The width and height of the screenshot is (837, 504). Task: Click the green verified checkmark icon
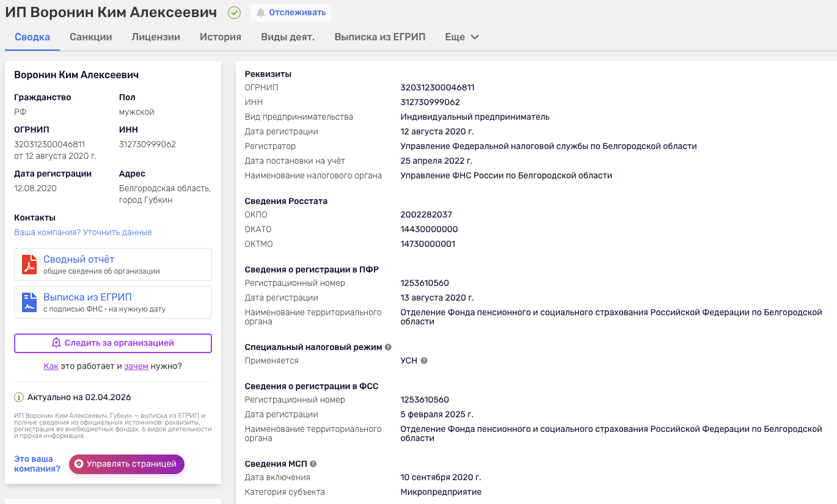point(234,12)
